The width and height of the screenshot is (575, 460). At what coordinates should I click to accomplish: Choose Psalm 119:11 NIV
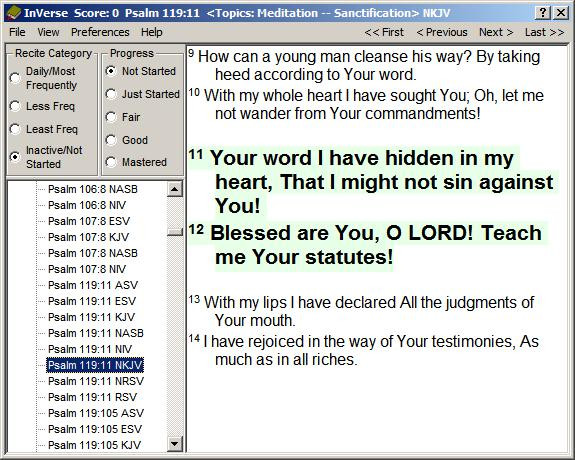(90, 349)
